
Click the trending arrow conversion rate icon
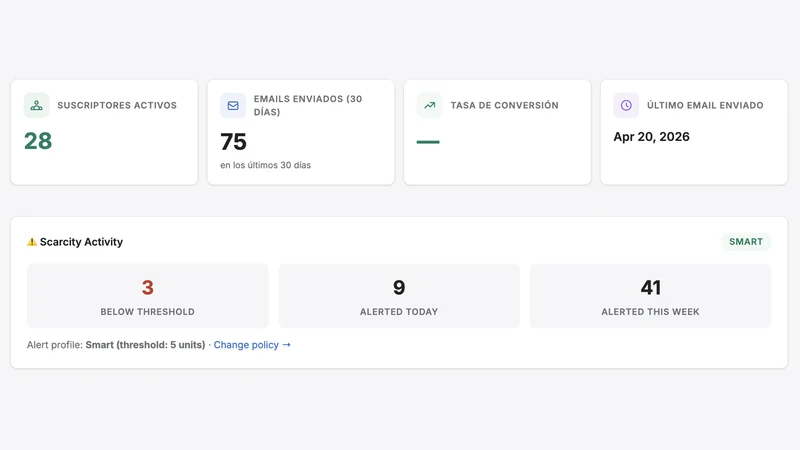[x=430, y=106]
